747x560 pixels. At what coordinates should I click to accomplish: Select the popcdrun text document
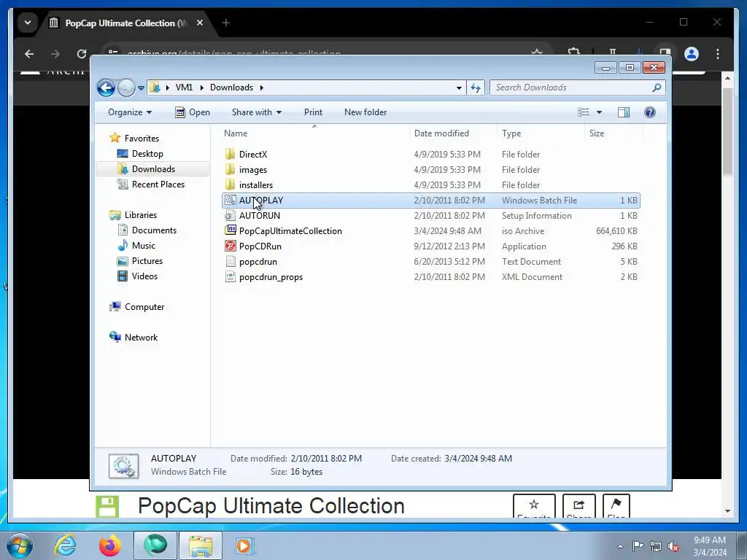click(430, 262)
